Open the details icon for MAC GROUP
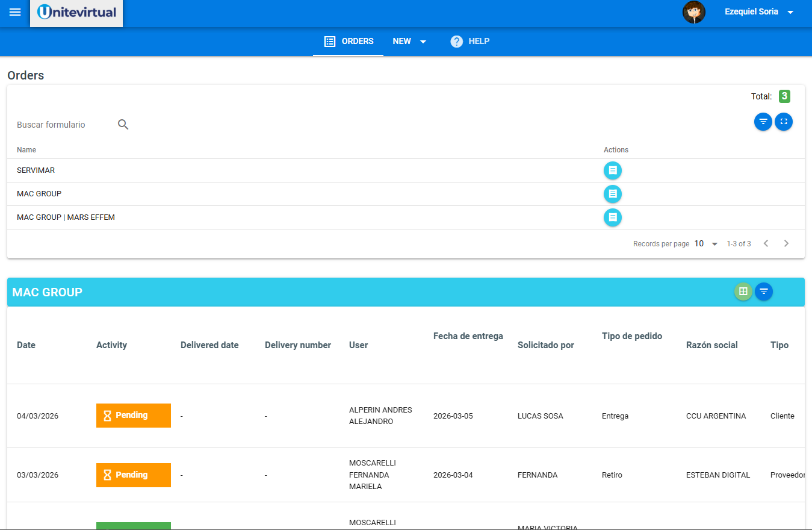This screenshot has width=812, height=530. 612,194
